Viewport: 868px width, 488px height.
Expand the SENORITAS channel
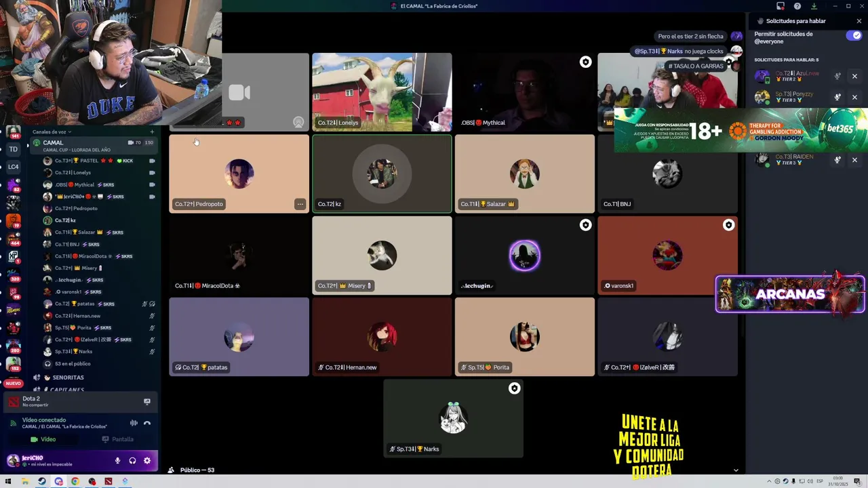pos(68,378)
